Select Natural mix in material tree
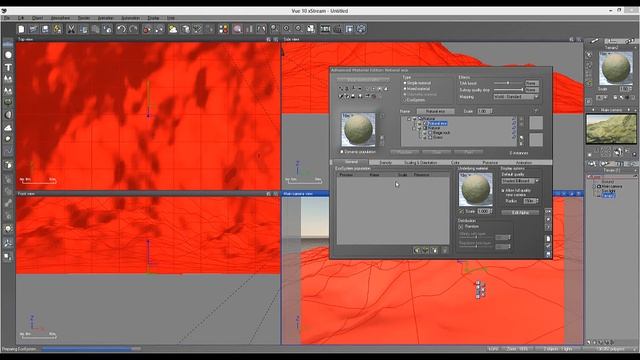Image resolution: width=640 pixels, height=360 pixels. (438, 123)
